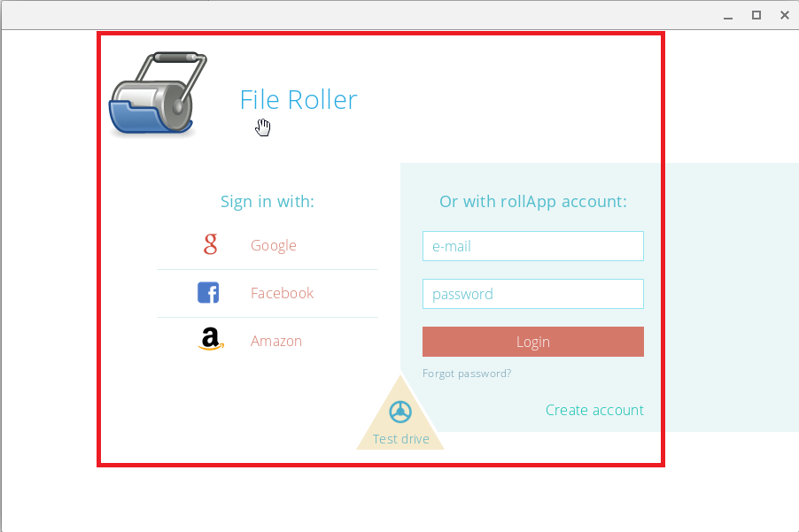Sign in with the Google link
The image size is (799, 532).
[x=274, y=245]
